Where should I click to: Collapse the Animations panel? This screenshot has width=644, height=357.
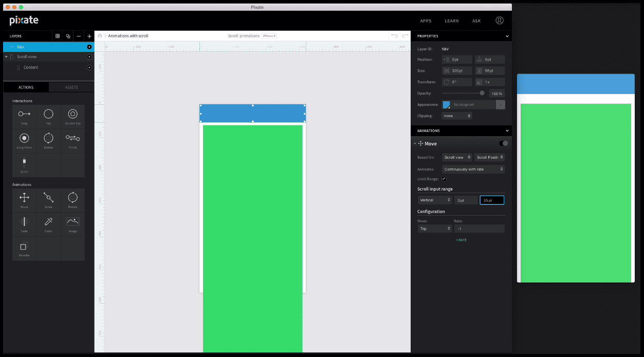point(507,131)
